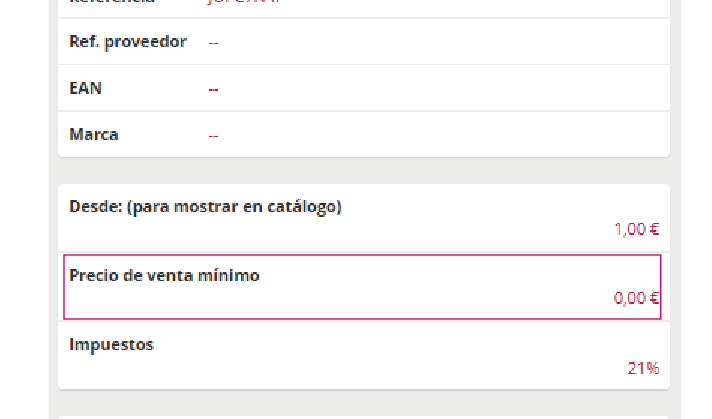Screen dimensions: 712x419
Task: Click 'Desde: (para mostrar en catálogo)' label
Action: (x=205, y=207)
